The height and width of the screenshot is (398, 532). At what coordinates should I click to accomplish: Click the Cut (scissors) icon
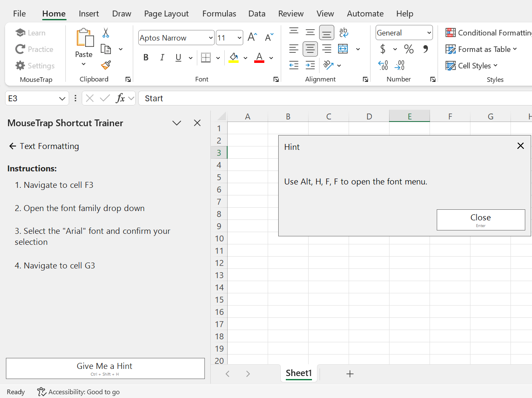click(105, 32)
